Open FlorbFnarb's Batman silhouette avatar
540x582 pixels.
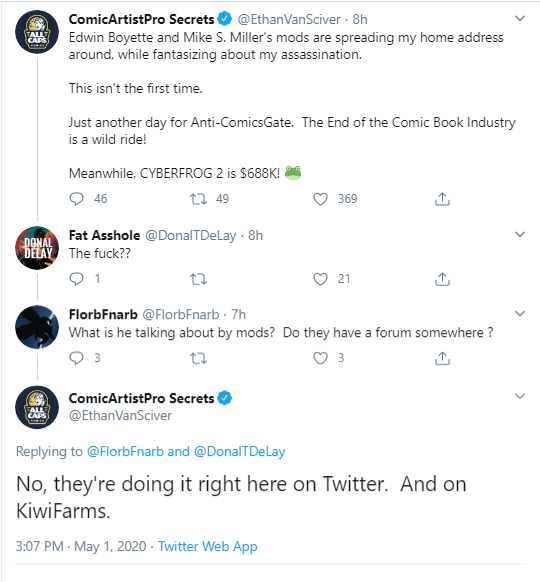(x=37, y=327)
